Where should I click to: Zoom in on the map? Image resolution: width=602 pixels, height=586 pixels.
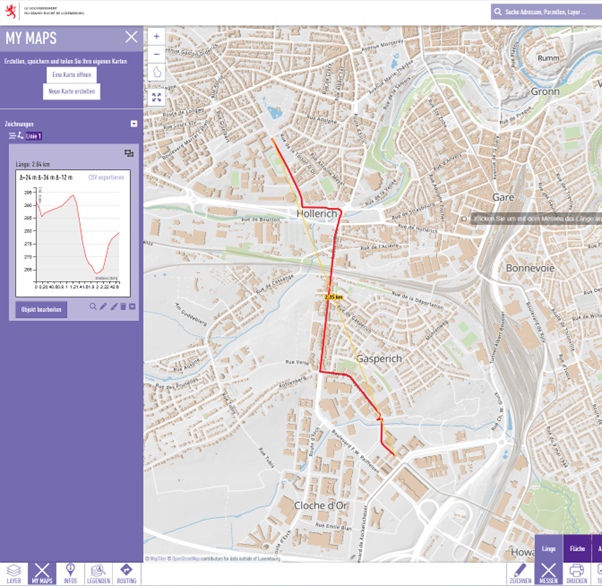157,36
